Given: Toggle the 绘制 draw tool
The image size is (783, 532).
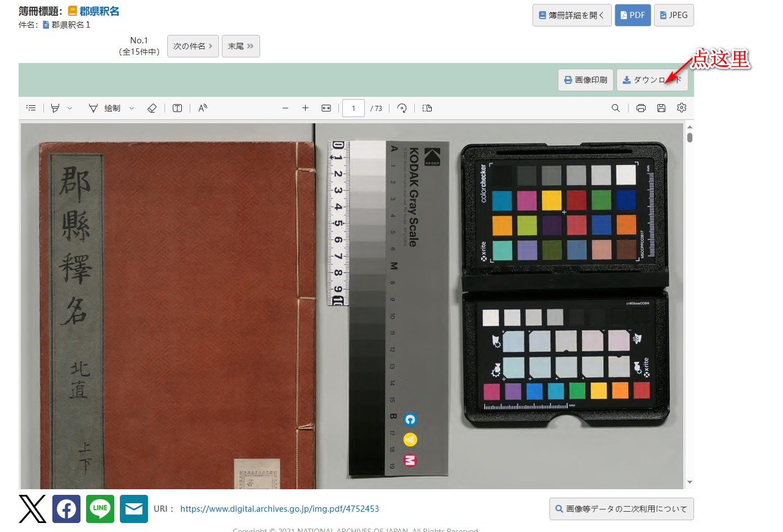Looking at the screenshot, I should pos(105,108).
